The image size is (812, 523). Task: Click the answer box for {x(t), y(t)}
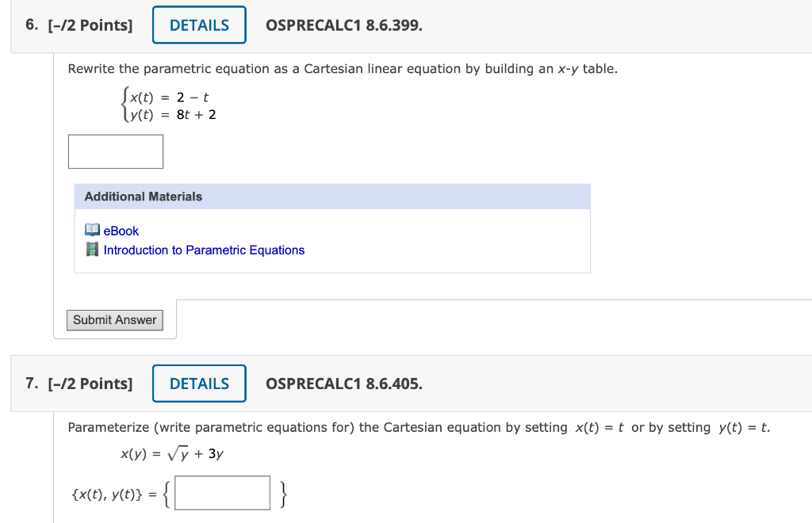222,492
